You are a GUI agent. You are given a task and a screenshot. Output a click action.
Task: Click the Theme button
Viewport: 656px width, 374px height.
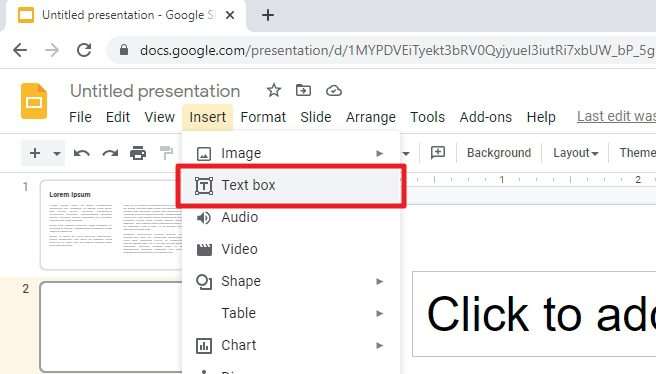pyautogui.click(x=637, y=153)
